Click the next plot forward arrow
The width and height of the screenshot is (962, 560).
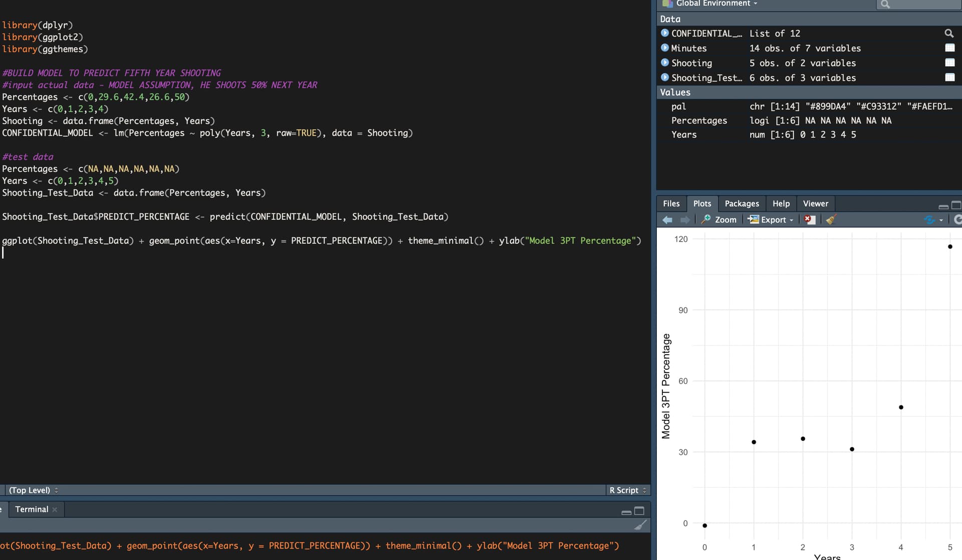[685, 220]
